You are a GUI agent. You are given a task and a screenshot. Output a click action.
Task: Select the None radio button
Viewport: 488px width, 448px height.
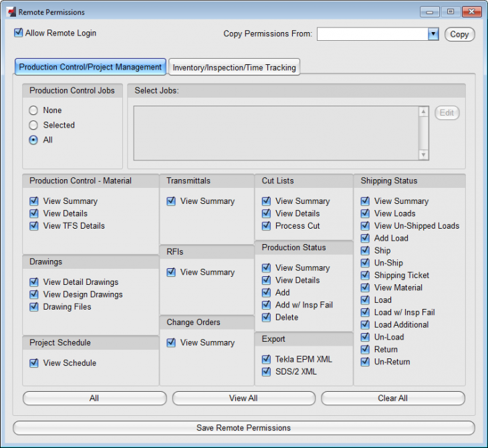33,110
